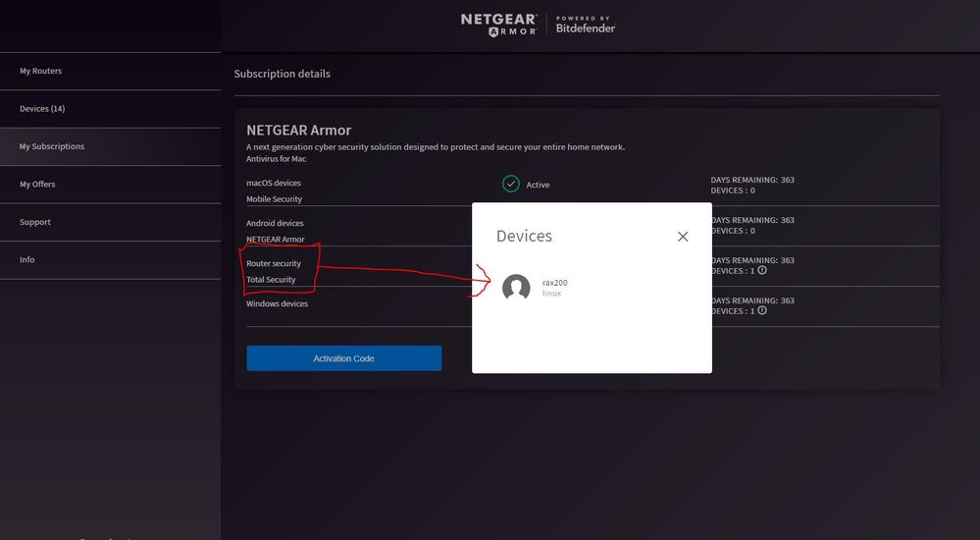Open the Support sidebar item

34,222
